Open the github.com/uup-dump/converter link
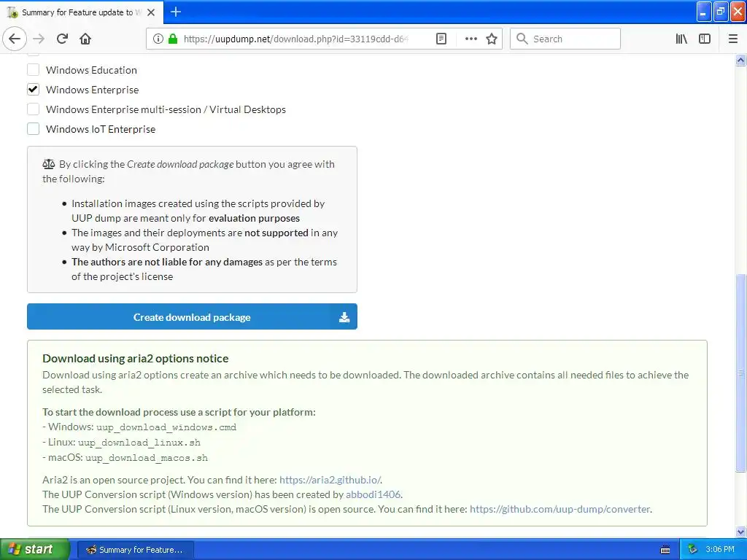The image size is (747, 560). click(x=560, y=509)
